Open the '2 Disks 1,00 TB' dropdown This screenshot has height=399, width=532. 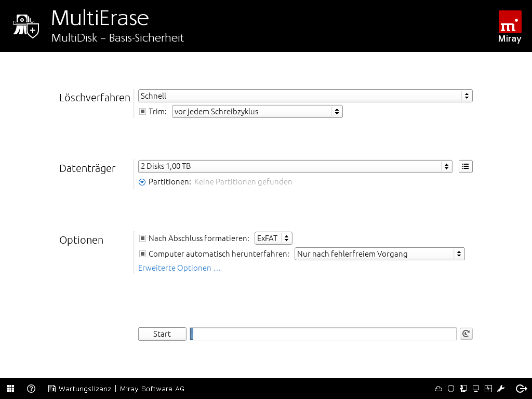[295, 166]
